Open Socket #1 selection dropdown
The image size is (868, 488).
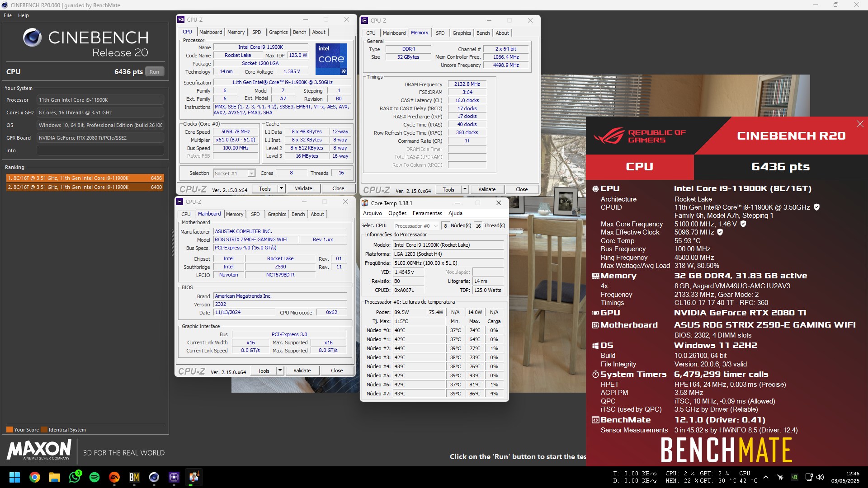pyautogui.click(x=235, y=174)
